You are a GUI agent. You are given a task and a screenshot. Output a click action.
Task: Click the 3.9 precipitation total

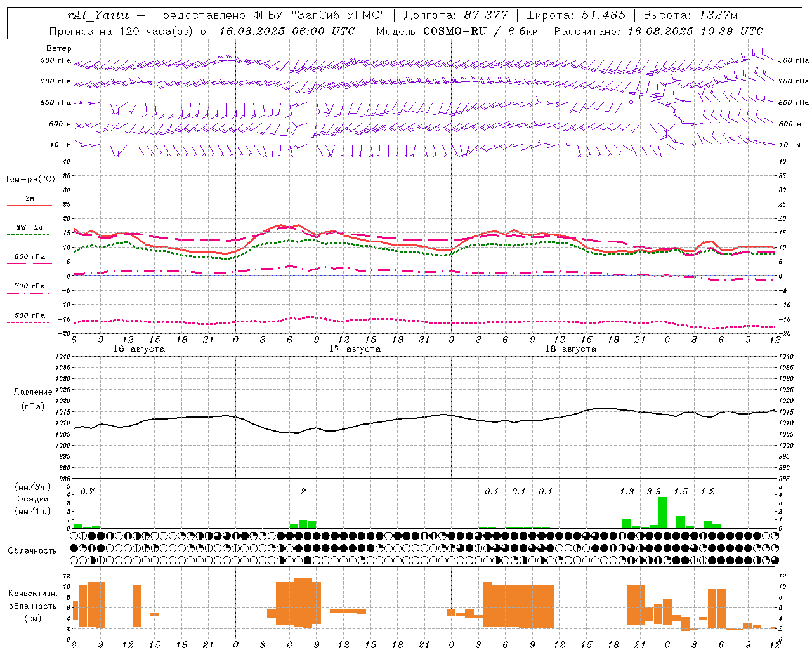[653, 492]
